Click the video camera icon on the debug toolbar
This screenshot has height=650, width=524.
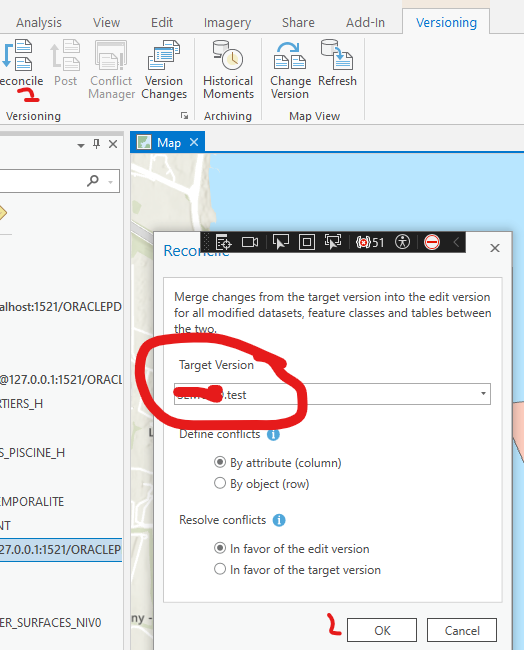(x=250, y=242)
